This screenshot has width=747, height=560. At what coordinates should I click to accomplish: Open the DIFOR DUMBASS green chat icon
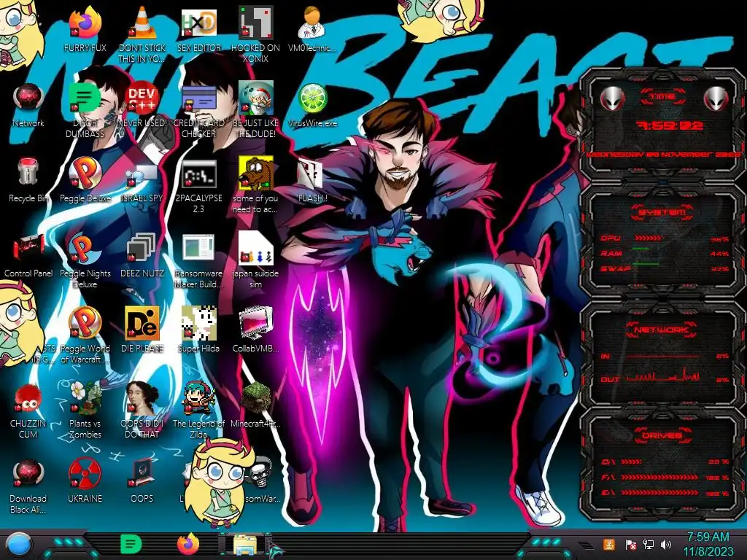[85, 98]
